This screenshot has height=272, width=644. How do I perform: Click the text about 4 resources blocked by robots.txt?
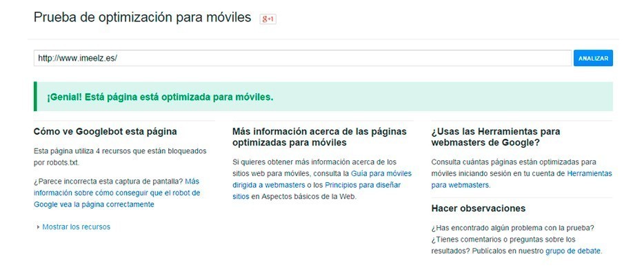pos(120,157)
